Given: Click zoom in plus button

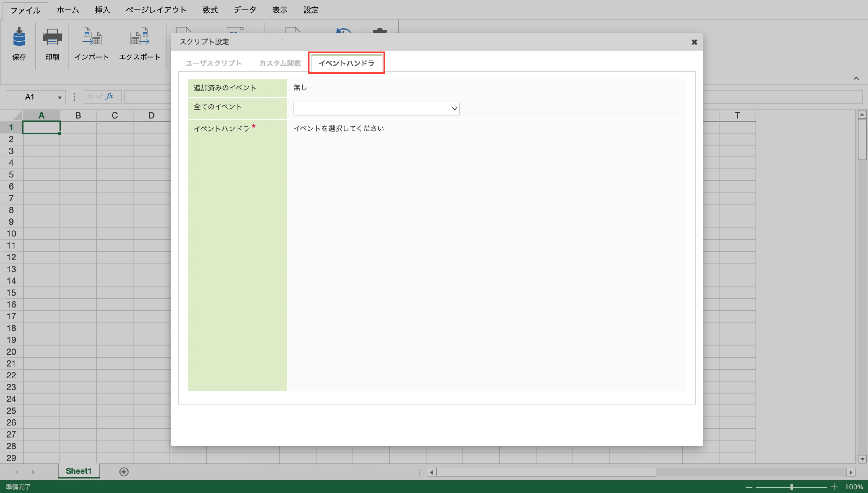Looking at the screenshot, I should point(834,487).
